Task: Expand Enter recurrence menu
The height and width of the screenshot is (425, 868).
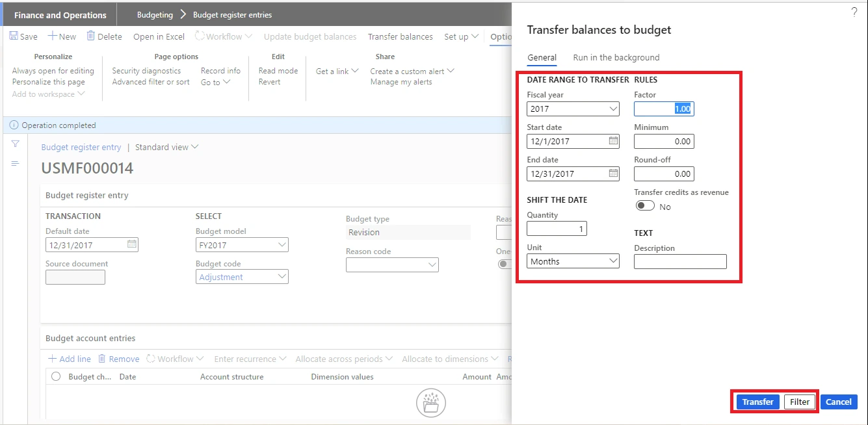Action: 250,359
